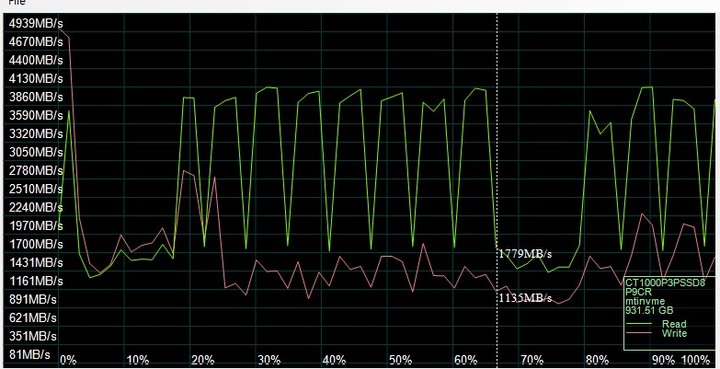Viewport: 720px width, 369px height.
Task: Click the 10% mark on the x-axis
Action: [x=137, y=359]
